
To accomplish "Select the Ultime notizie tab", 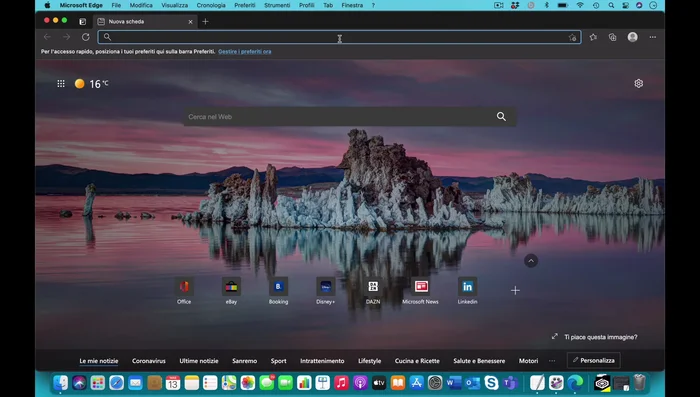I will click(199, 361).
